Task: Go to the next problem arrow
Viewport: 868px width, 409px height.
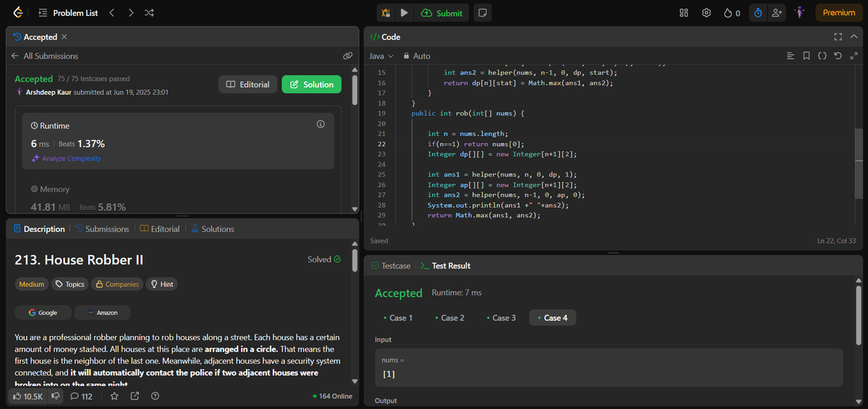Action: 130,13
